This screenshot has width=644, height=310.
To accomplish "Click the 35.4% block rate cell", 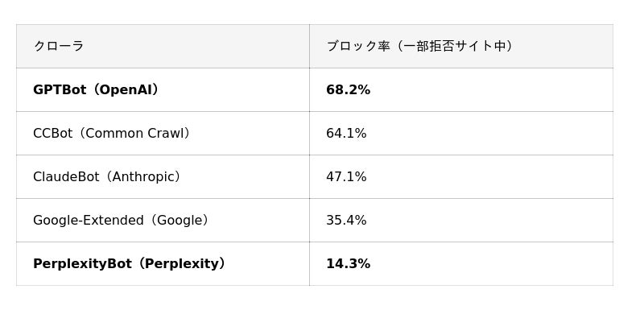I will tap(461, 220).
